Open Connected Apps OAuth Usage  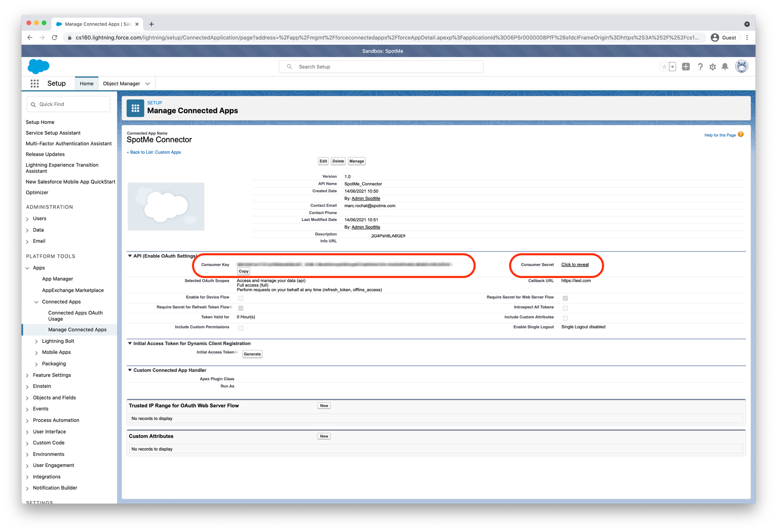(75, 316)
